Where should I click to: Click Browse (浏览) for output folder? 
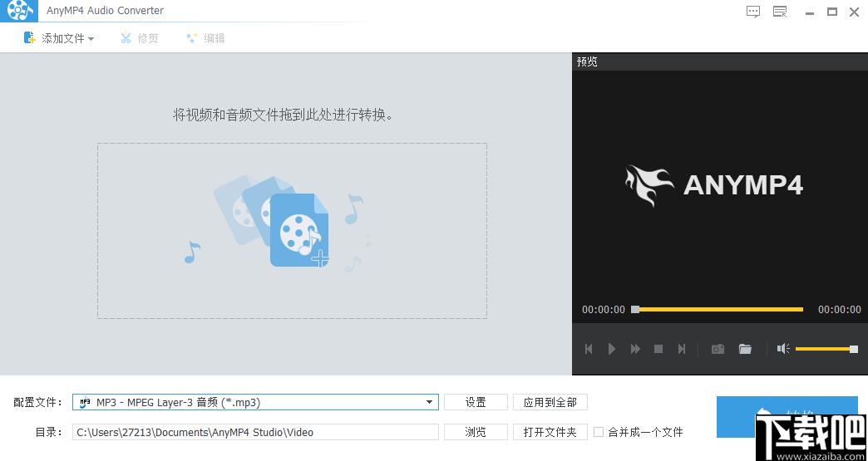pos(476,432)
